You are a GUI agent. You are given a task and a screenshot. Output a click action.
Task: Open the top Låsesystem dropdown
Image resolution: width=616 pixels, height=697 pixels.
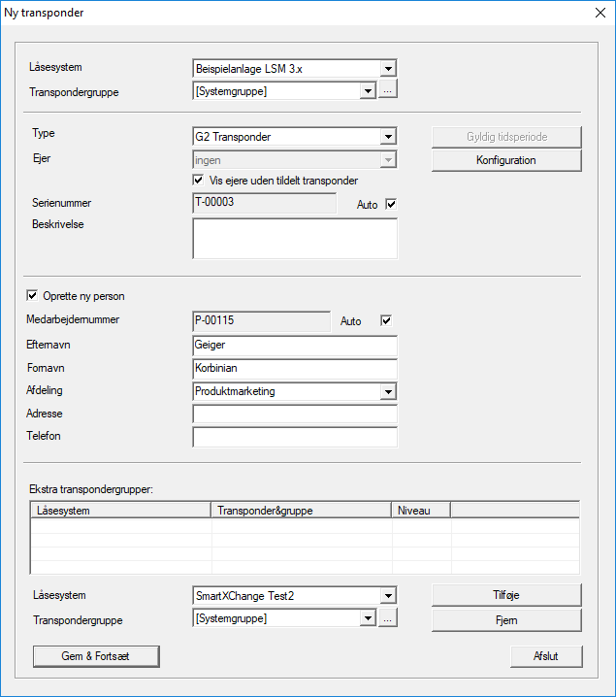click(388, 69)
